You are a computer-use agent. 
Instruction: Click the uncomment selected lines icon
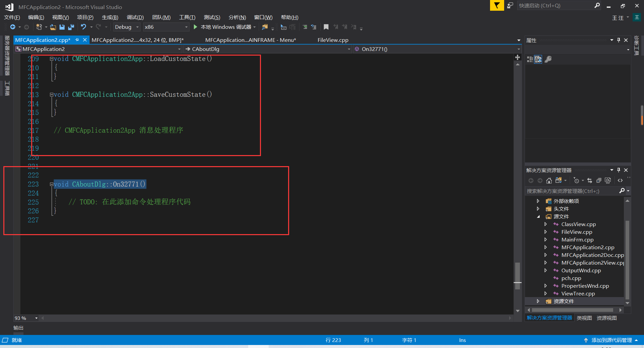coord(314,27)
